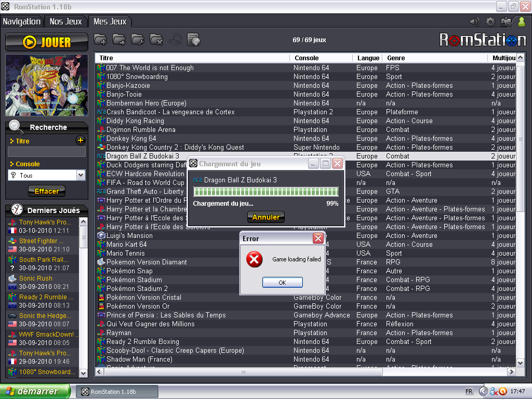This screenshot has height=399, width=532.
Task: Click the game list vertical scrollbar thumb
Action: tap(521, 138)
